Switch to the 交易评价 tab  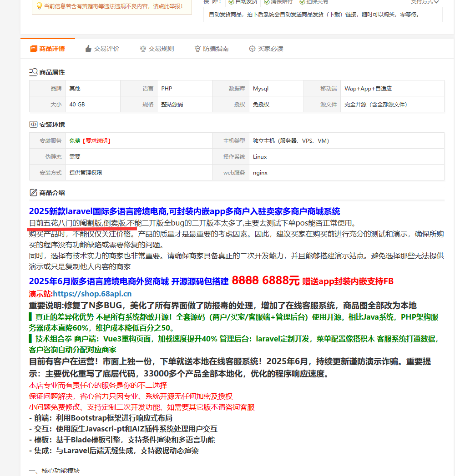pyautogui.click(x=106, y=49)
